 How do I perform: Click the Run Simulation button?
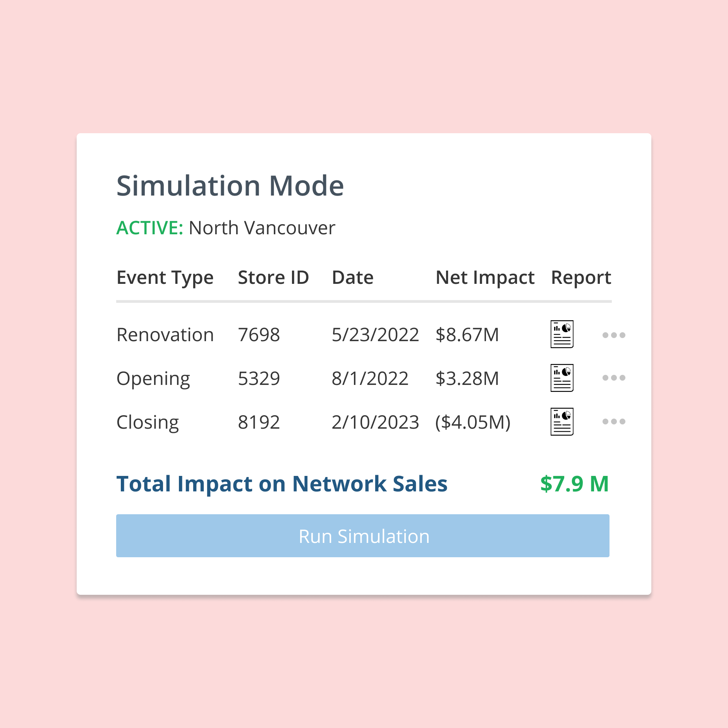tap(362, 536)
